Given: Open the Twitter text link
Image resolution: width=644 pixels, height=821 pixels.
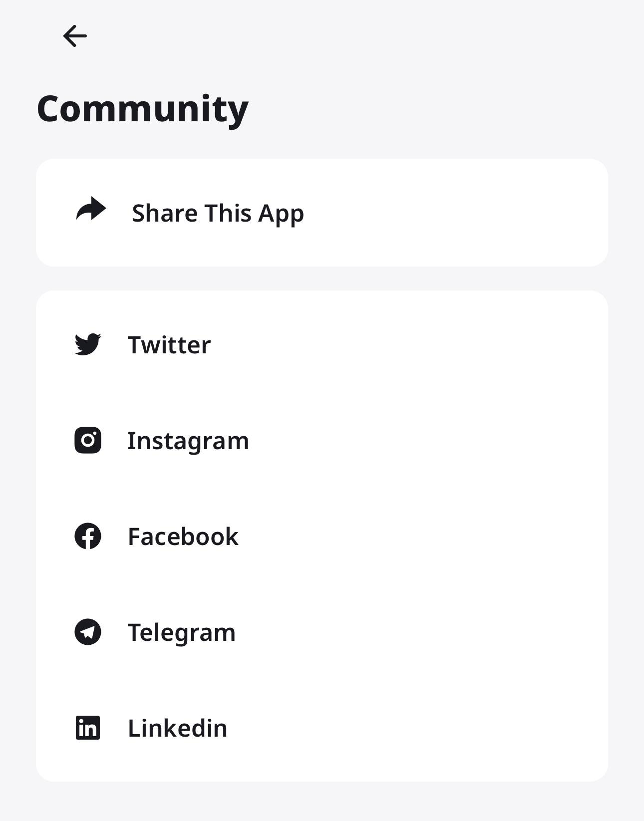Looking at the screenshot, I should click(169, 345).
